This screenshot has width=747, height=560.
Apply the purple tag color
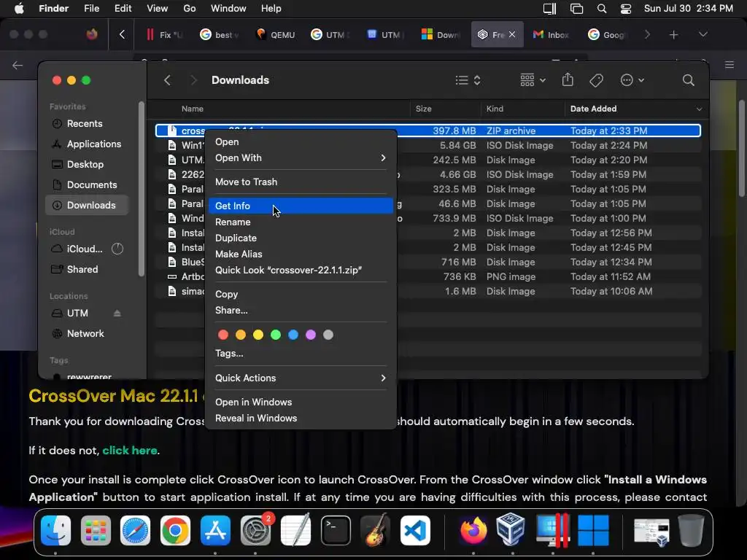coord(311,335)
